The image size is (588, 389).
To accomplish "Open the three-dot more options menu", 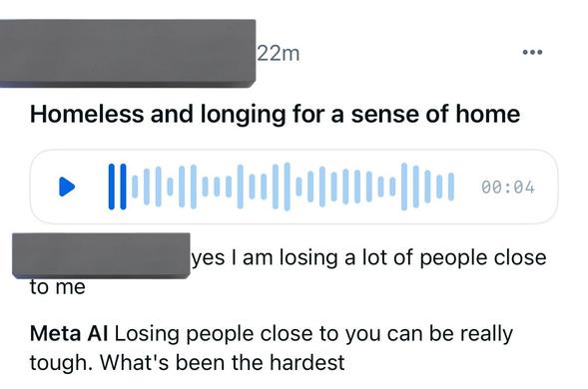I will [x=532, y=52].
